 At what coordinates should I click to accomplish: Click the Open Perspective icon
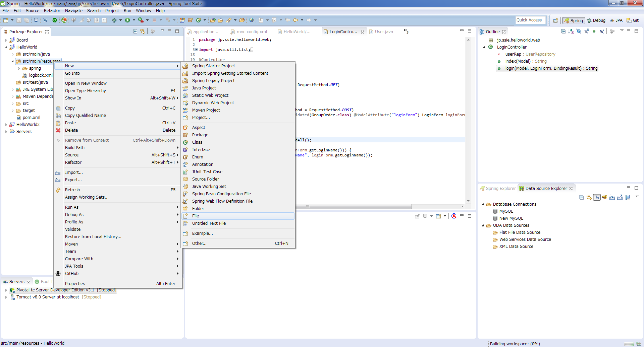[555, 20]
